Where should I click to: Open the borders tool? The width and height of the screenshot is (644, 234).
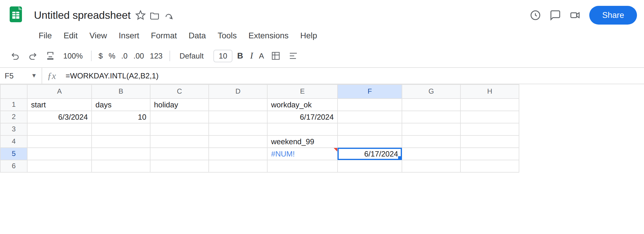276,56
